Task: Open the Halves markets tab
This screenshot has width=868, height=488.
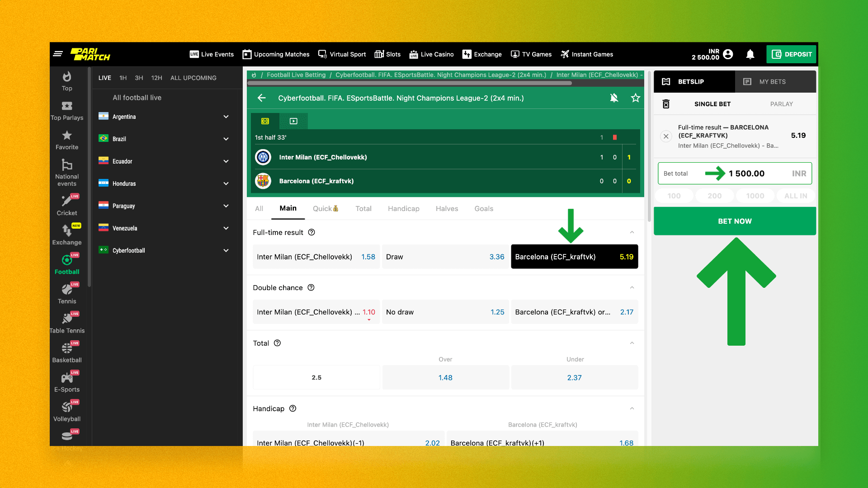Action: tap(447, 208)
